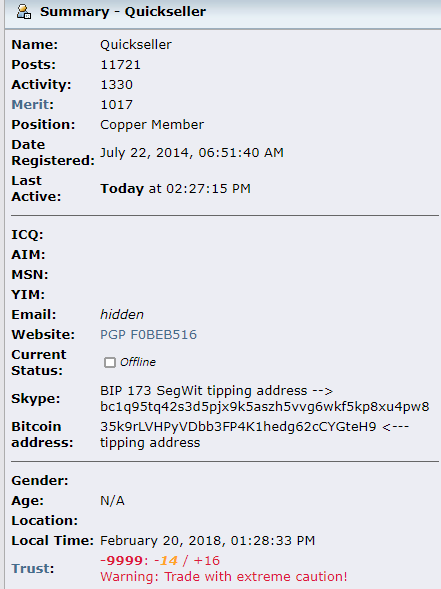The width and height of the screenshot is (441, 589).
Task: Click the Offline status icon
Action: pos(110,362)
